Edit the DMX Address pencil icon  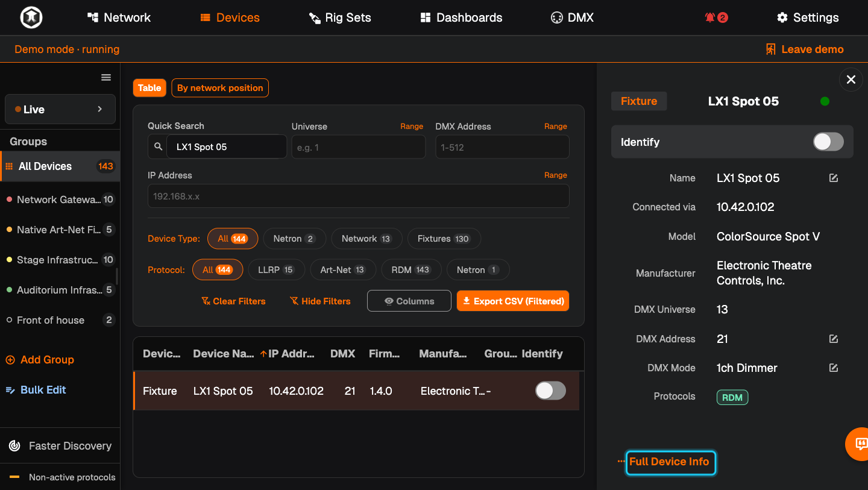[x=834, y=339]
